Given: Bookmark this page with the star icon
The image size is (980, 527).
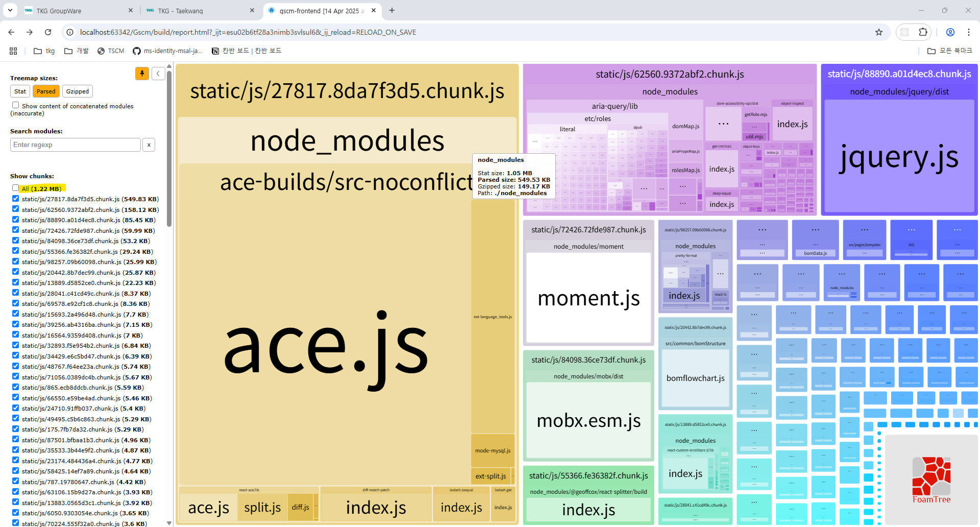Looking at the screenshot, I should [879, 32].
